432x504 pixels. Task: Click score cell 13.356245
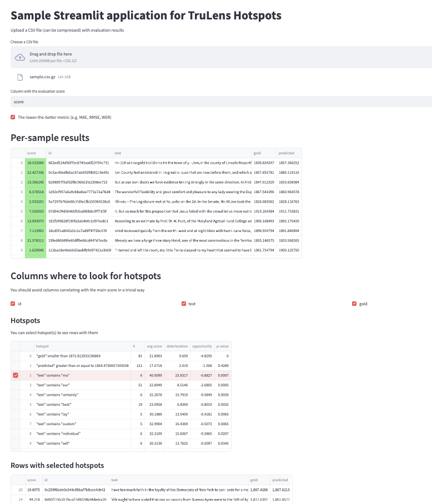point(36,182)
